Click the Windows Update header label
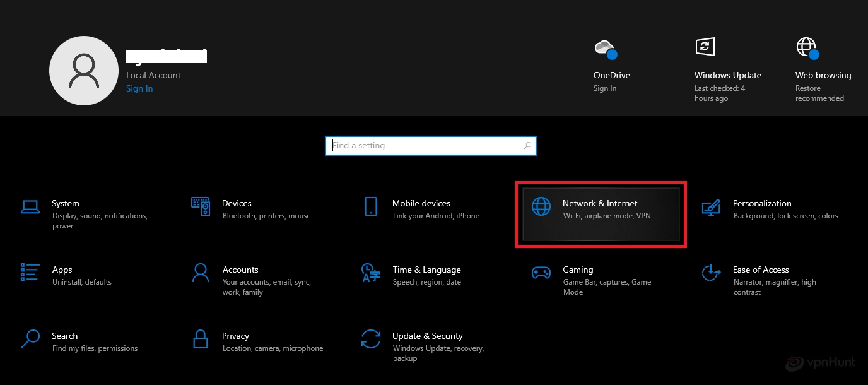 tap(728, 75)
